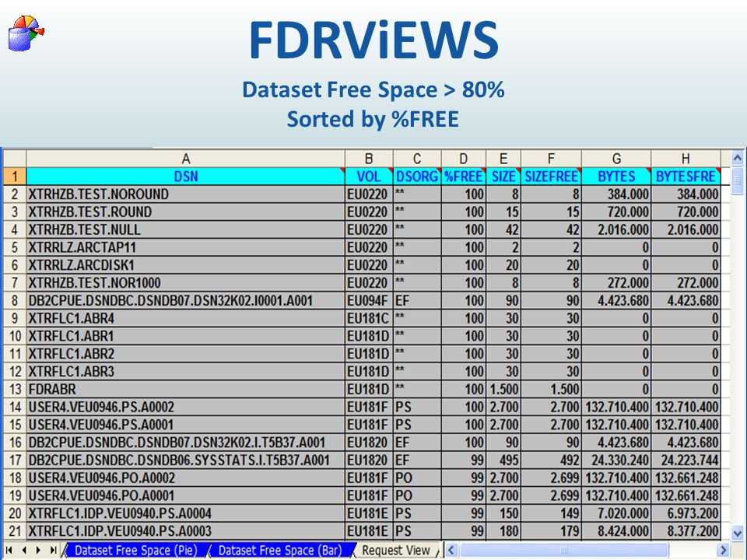
Task: Click the BYTESFRE header cell
Action: point(686,177)
